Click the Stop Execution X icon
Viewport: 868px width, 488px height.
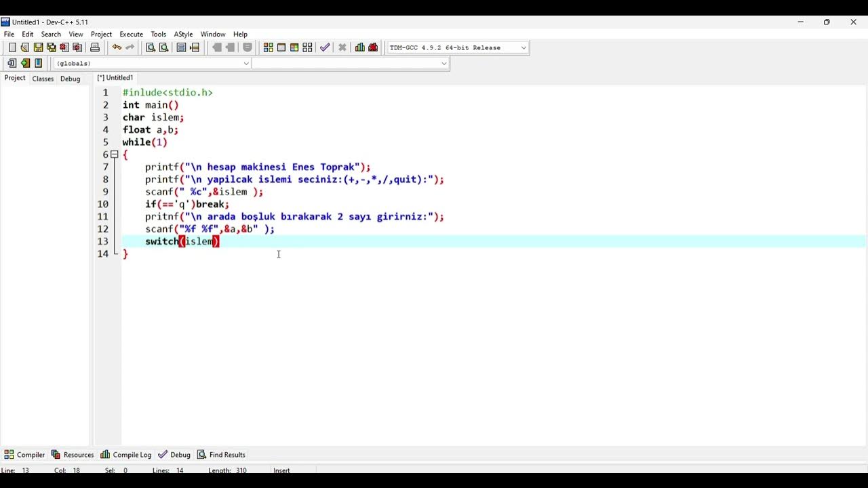[x=342, y=47]
